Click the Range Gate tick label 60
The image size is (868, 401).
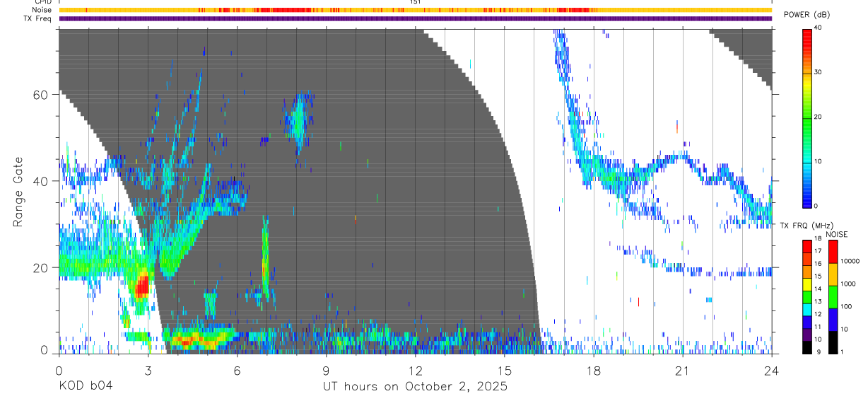[40, 95]
